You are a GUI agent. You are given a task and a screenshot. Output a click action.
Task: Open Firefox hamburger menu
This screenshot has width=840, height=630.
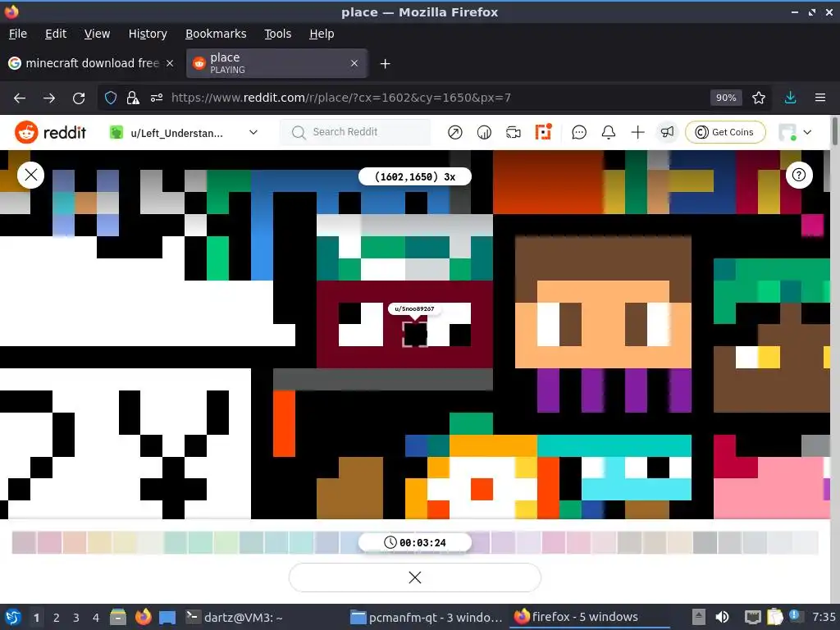820,98
